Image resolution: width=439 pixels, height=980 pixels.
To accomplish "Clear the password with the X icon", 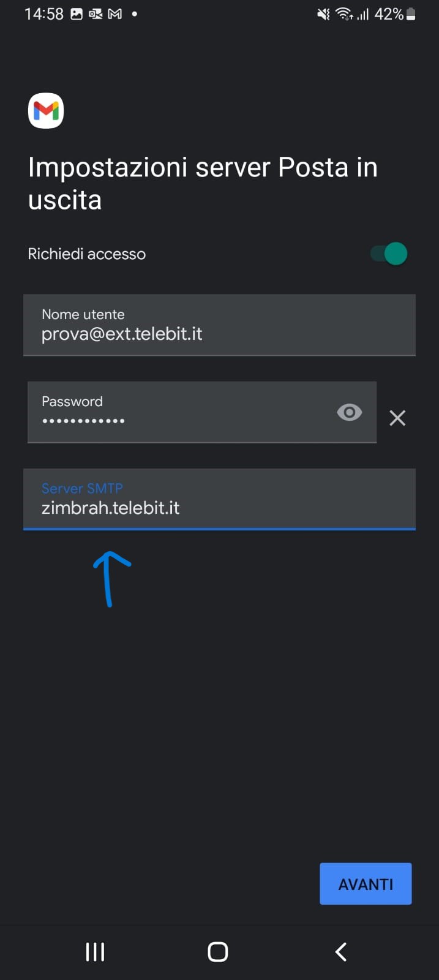I will click(x=397, y=418).
